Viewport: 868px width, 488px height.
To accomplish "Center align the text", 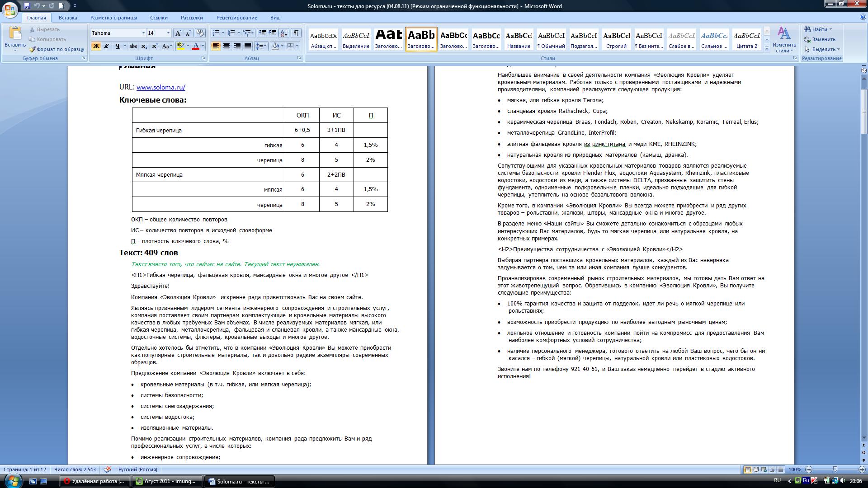I will coord(226,46).
